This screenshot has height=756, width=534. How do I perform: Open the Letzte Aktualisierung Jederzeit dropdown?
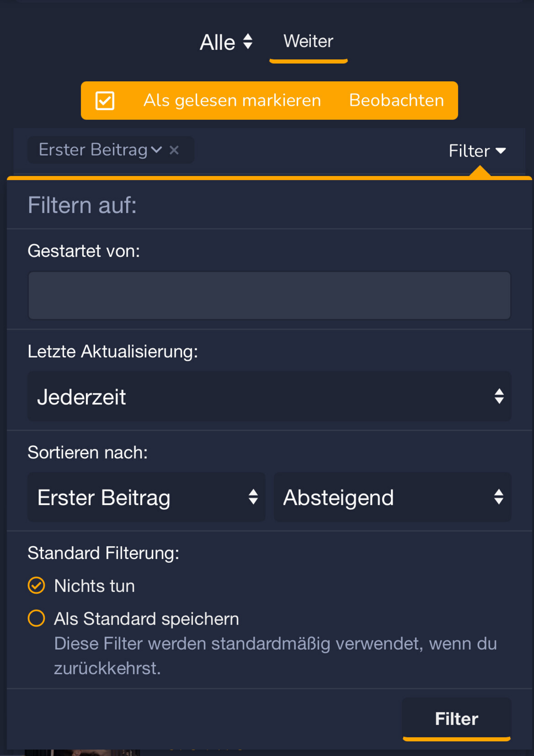(x=269, y=396)
